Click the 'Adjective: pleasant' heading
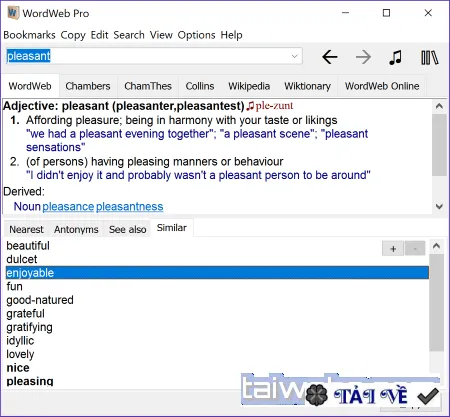 click(124, 106)
